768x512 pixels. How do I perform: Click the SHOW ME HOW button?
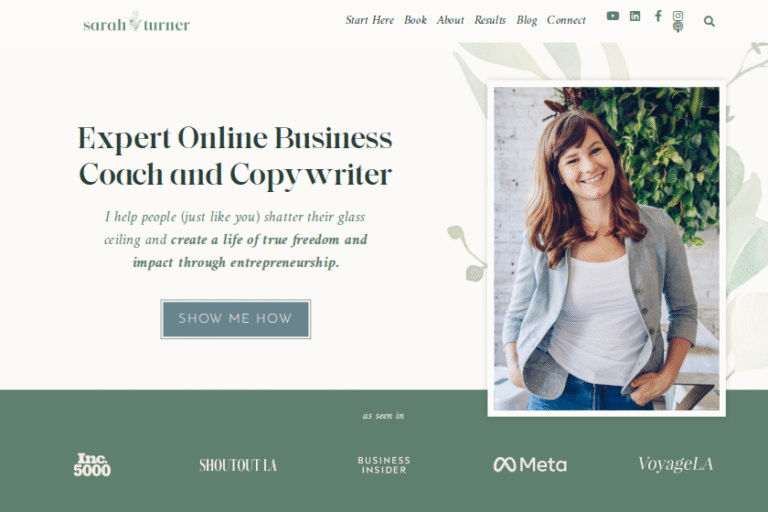coord(236,319)
